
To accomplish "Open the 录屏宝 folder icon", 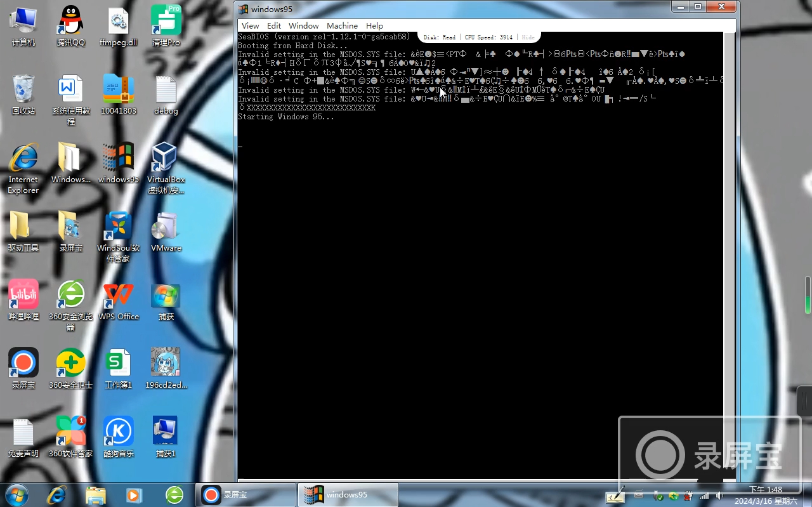I will (70, 232).
